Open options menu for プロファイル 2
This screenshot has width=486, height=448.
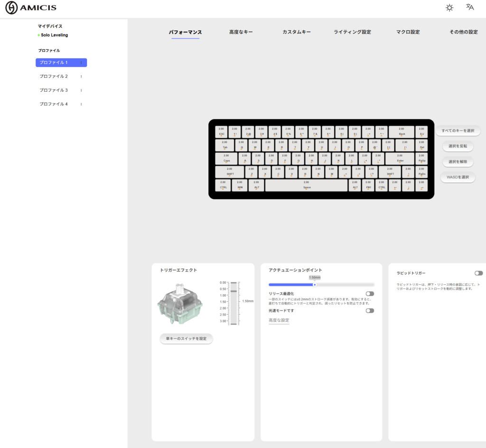[81, 76]
